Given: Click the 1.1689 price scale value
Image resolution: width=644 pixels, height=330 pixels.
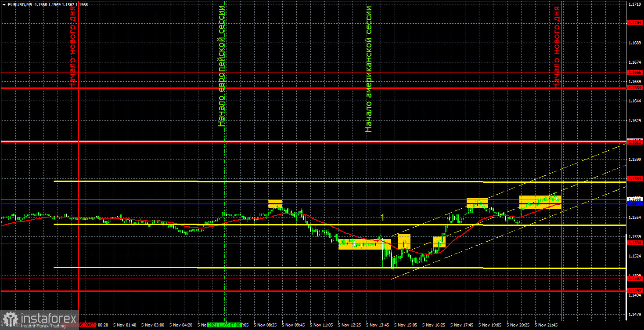Looking at the screenshot, I should [635, 43].
